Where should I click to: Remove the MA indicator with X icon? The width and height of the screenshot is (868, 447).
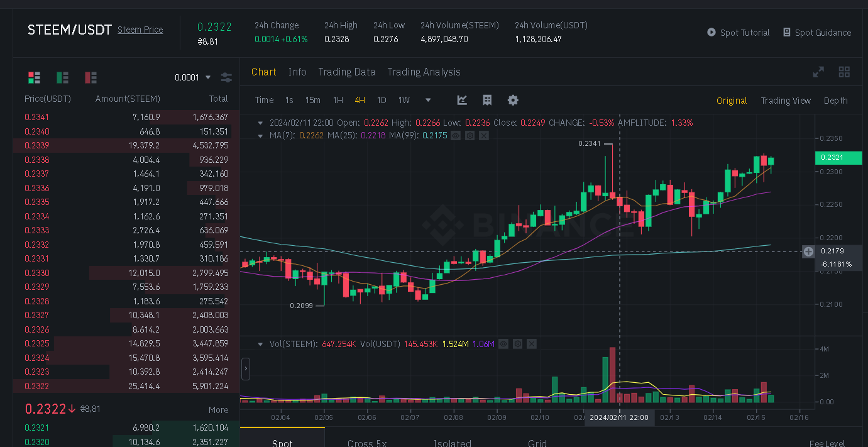[483, 135]
